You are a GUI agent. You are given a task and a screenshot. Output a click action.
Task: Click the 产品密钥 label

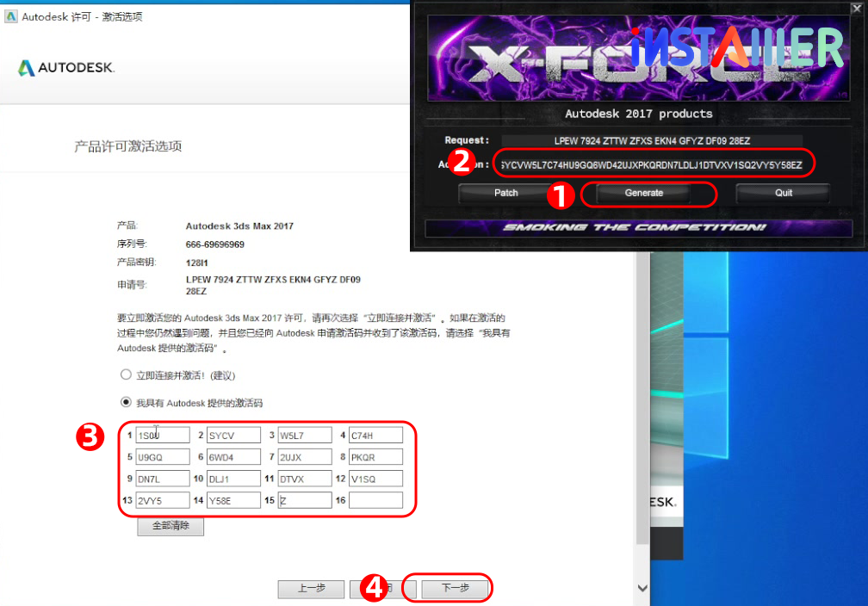point(137,262)
